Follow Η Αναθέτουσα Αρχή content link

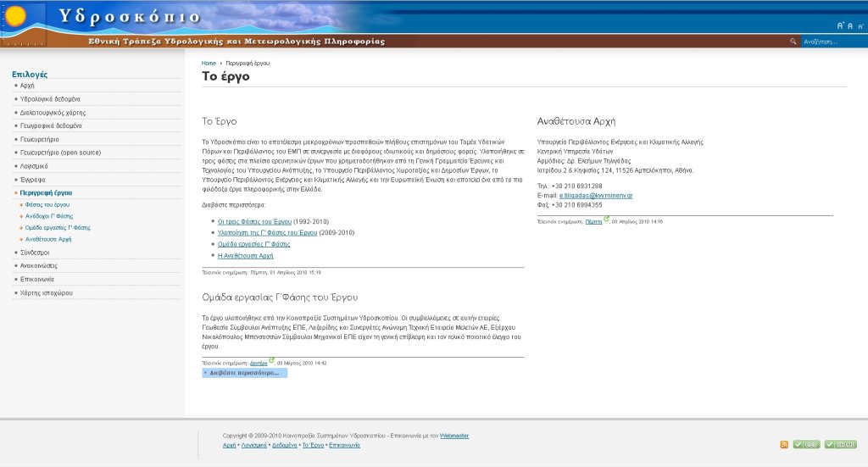(245, 256)
